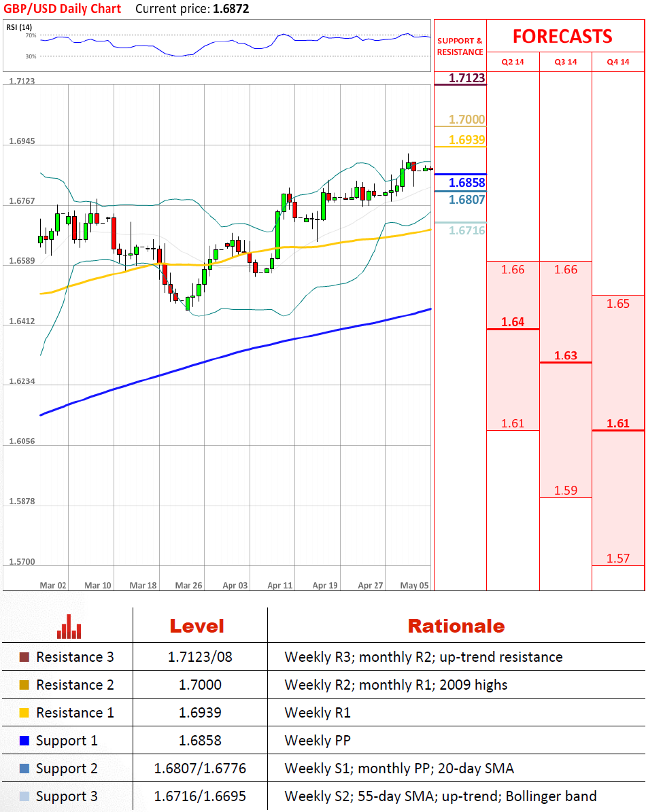Select the GBP/USD Daily Chart title

(x=63, y=9)
